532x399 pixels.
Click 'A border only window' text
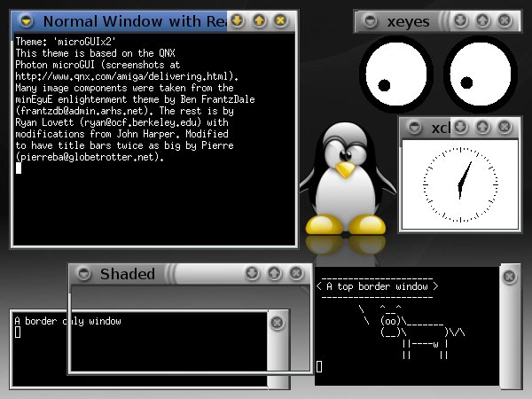point(68,321)
